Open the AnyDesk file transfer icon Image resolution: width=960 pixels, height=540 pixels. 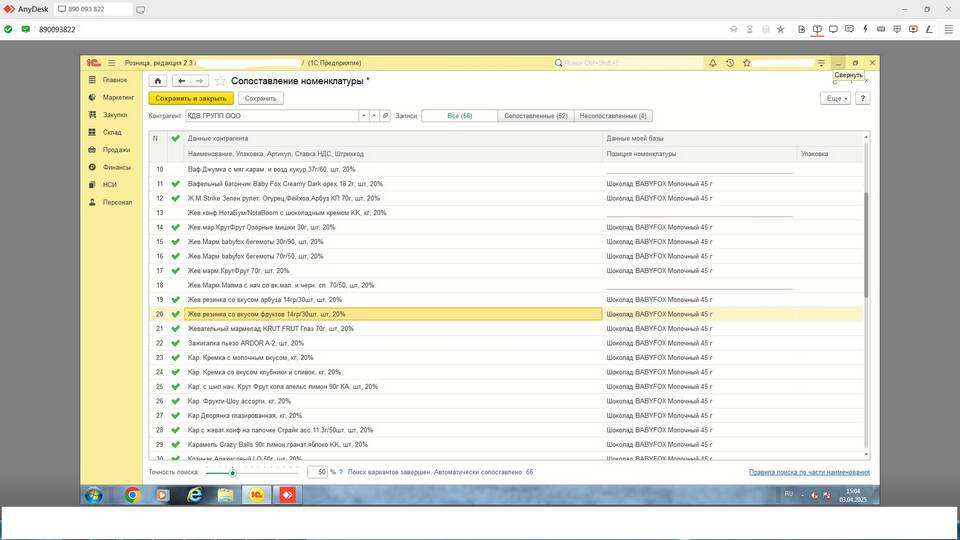801,29
